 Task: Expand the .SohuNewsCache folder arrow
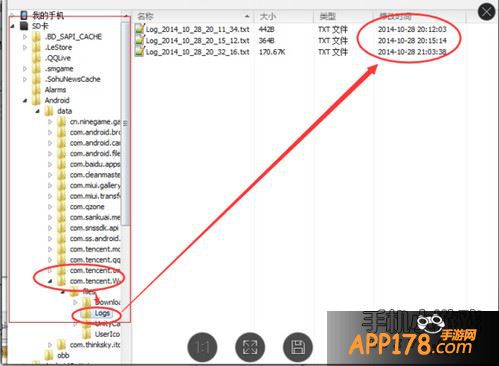25,79
